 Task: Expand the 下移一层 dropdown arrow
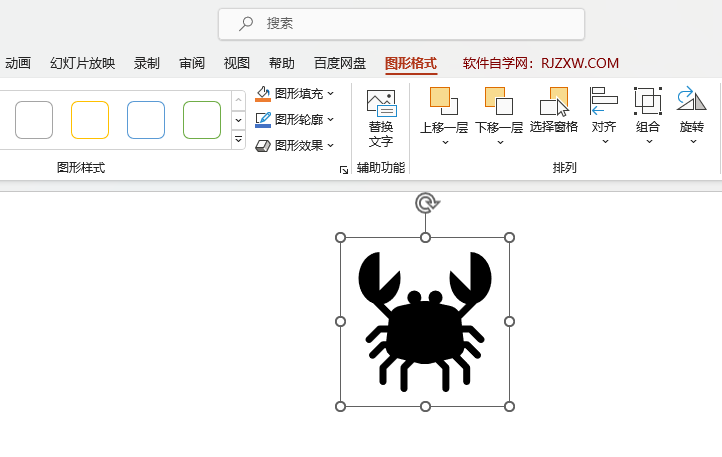tap(500, 142)
